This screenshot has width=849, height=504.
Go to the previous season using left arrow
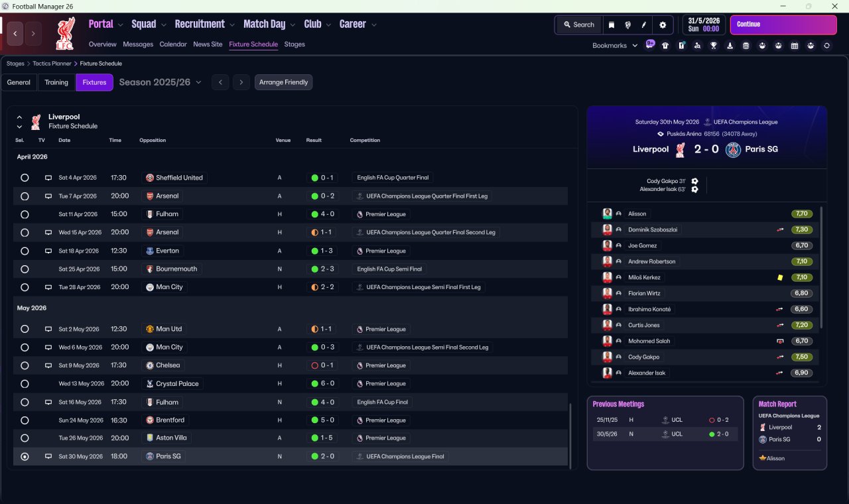(220, 82)
